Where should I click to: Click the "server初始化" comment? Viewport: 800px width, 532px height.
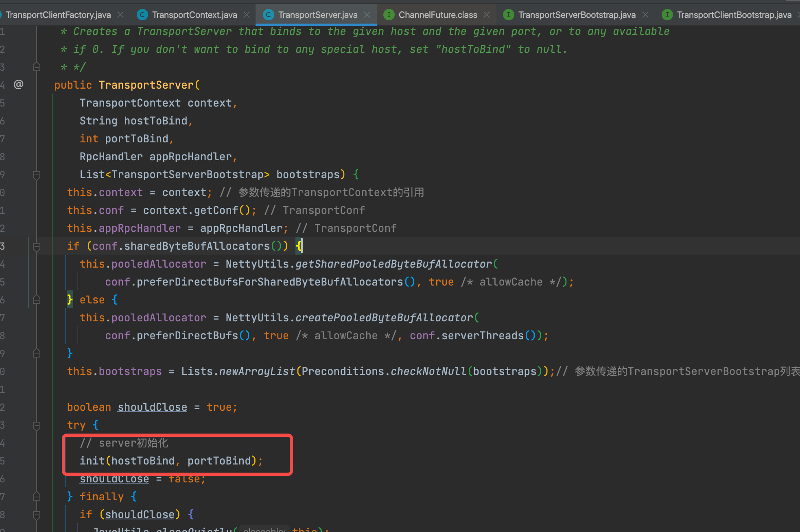point(124,443)
